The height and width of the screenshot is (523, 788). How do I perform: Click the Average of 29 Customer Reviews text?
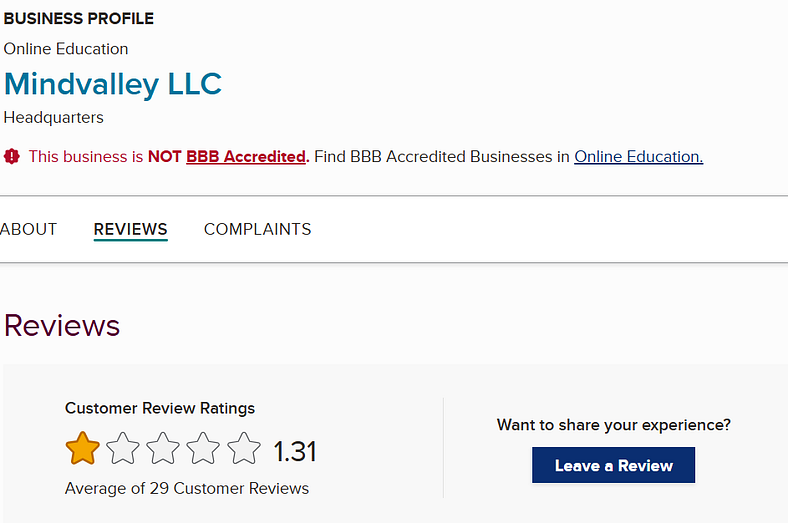pos(187,489)
